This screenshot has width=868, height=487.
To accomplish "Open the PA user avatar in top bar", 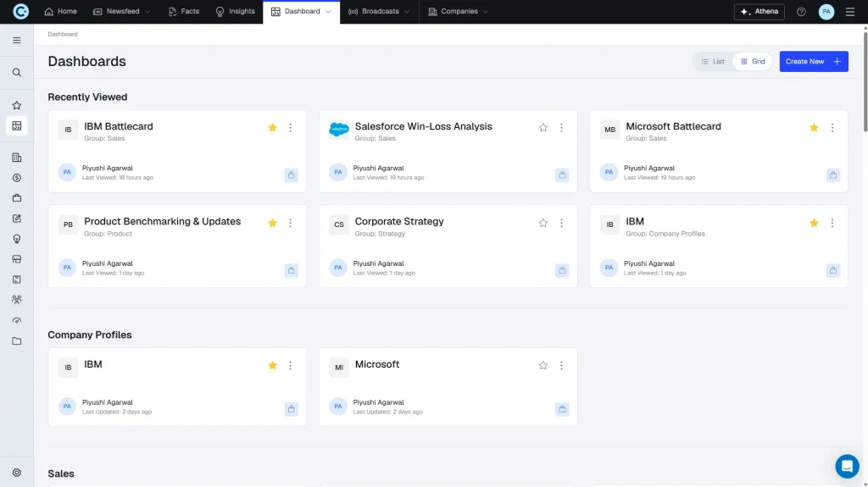I will click(826, 12).
